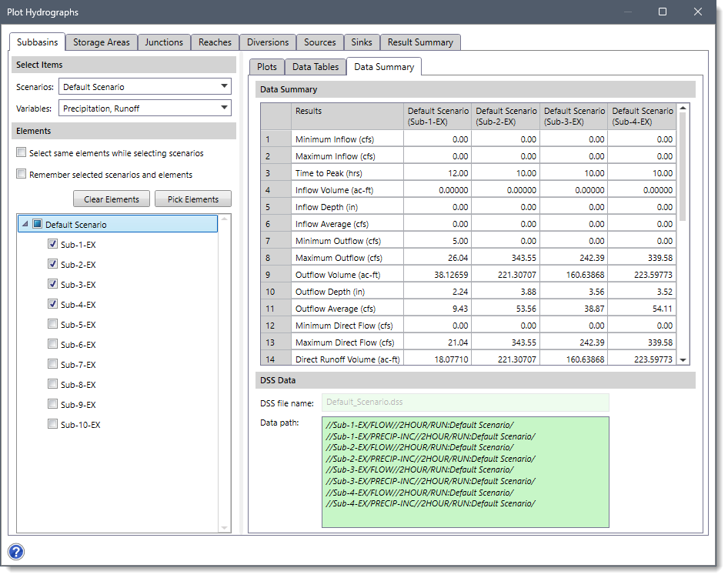Switch to the Sinks tab
Viewport: 728px width, 578px height.
coord(362,42)
